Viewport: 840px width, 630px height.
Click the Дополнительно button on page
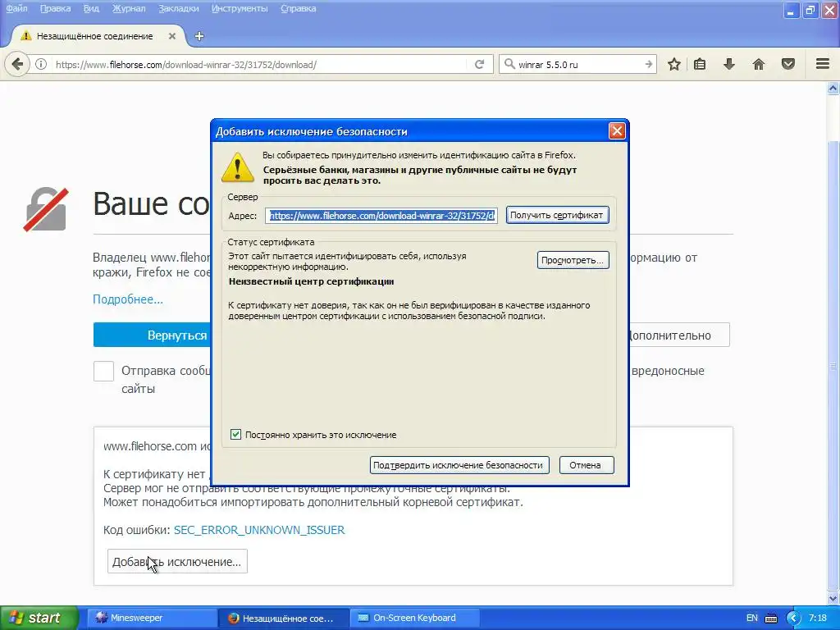[x=678, y=336]
